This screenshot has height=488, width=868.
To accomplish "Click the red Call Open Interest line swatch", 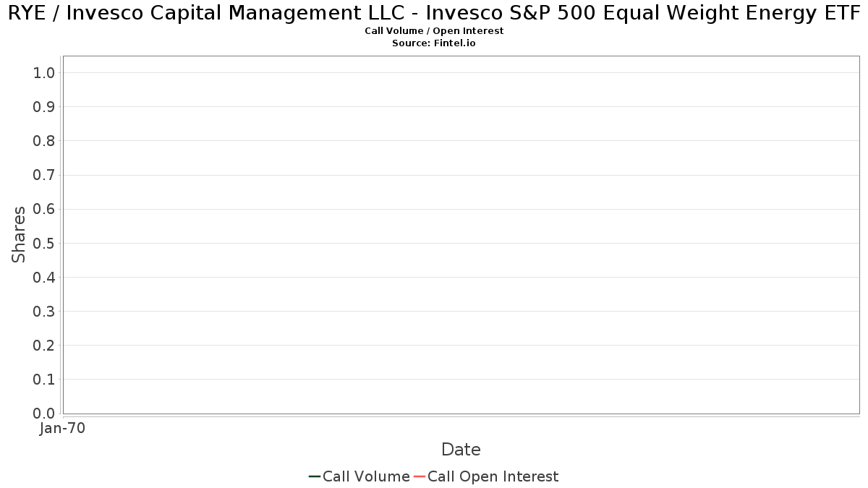I will pyautogui.click(x=420, y=476).
